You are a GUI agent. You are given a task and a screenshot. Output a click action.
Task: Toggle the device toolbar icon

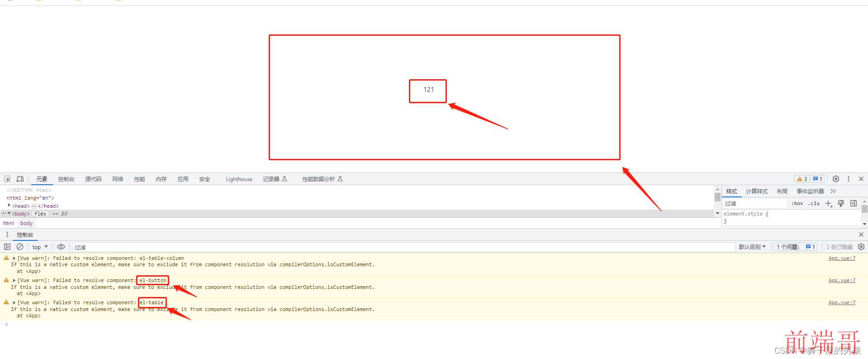pos(20,179)
